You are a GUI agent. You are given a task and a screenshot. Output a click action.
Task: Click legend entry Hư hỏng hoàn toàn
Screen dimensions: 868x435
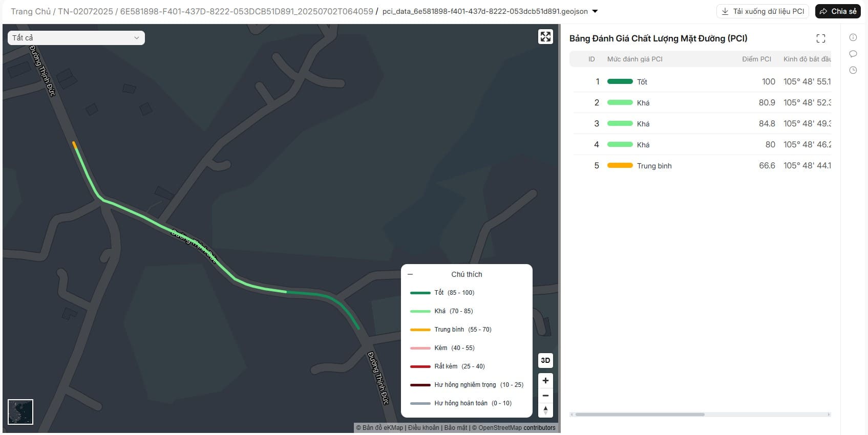pyautogui.click(x=461, y=403)
